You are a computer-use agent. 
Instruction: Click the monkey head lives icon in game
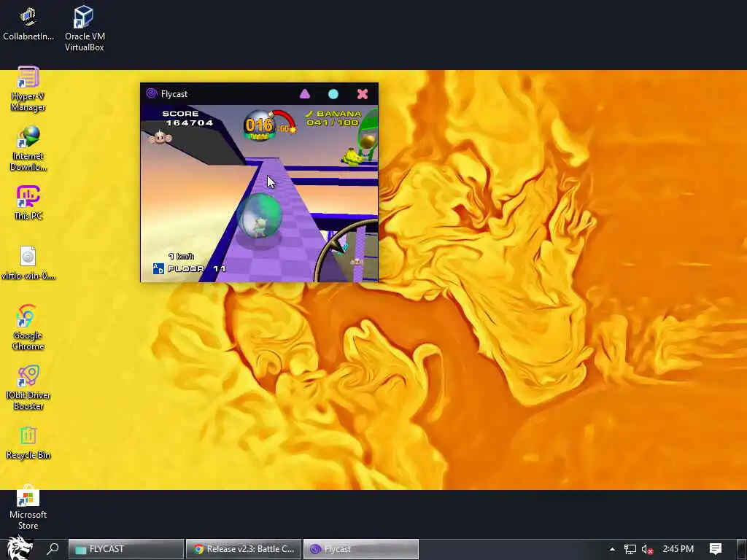[x=160, y=138]
